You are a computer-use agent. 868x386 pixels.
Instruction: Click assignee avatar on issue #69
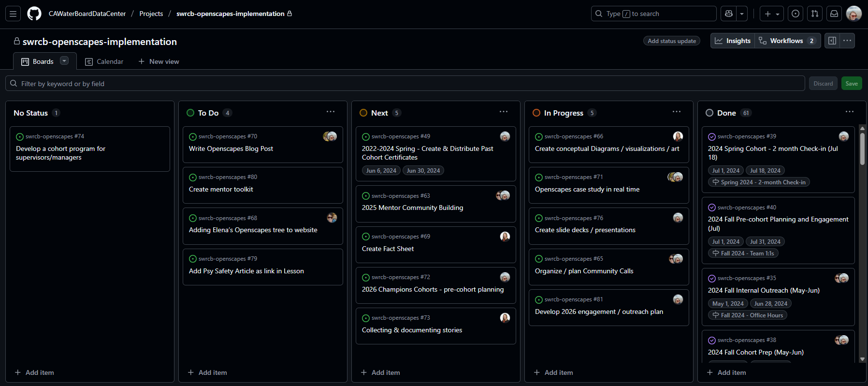tap(505, 237)
